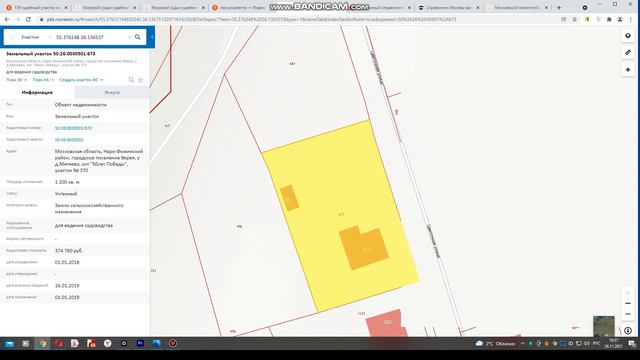Viewport: 640px width, 360px height.
Task: Click into the coordinates search input field
Action: [x=90, y=37]
